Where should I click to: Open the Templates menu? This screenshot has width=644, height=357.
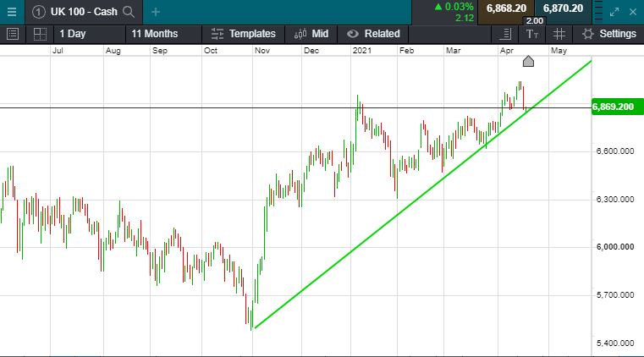click(x=244, y=34)
